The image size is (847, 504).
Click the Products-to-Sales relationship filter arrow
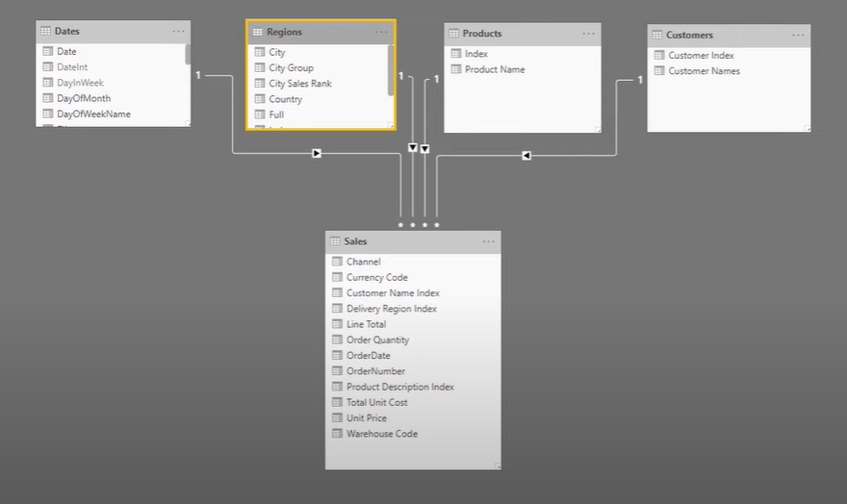coord(424,149)
